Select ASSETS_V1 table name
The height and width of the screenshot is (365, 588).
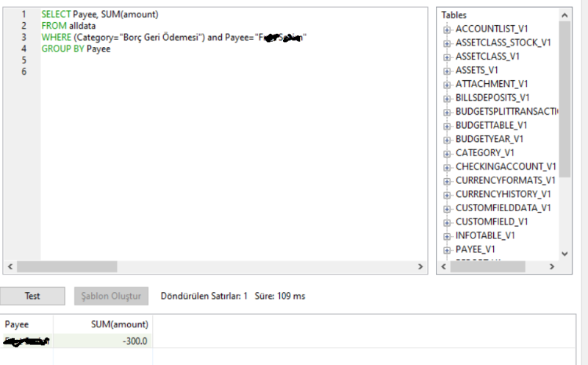point(476,70)
